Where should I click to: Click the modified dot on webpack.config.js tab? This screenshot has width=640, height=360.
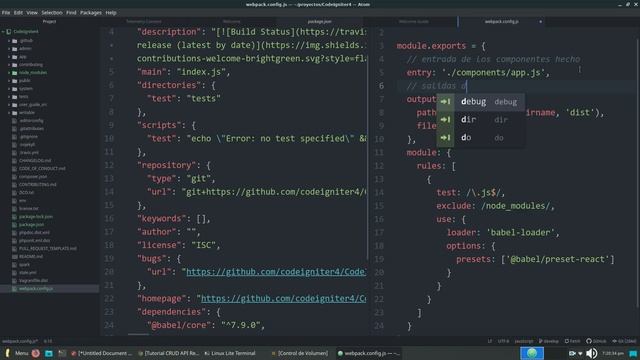[540, 22]
